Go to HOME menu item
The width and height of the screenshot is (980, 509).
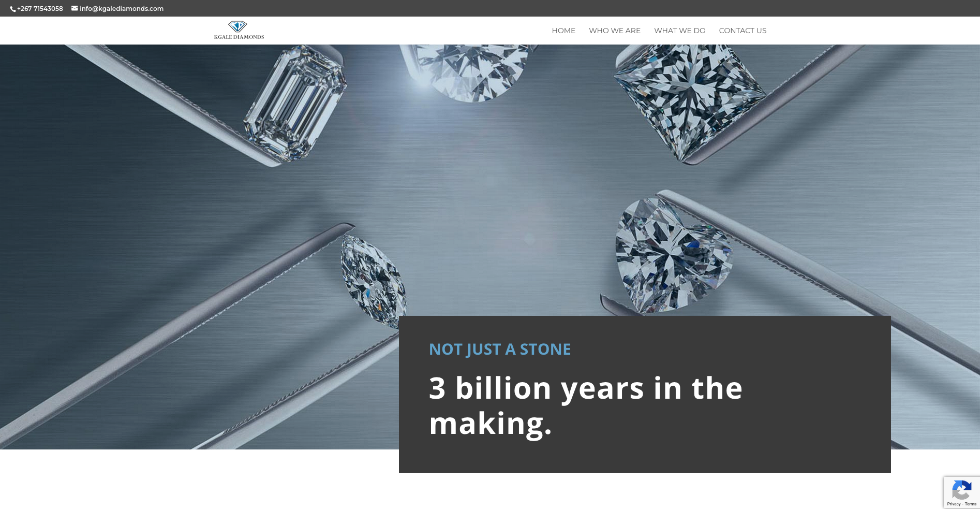pos(563,31)
